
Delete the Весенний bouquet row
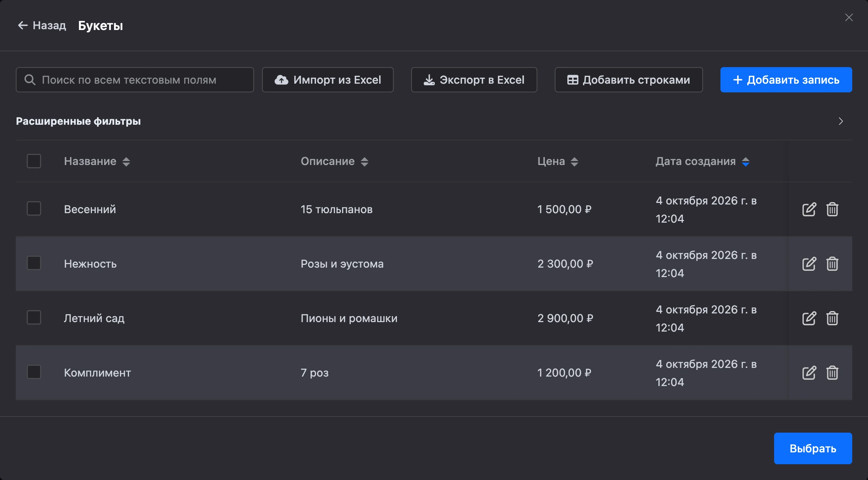[832, 209]
